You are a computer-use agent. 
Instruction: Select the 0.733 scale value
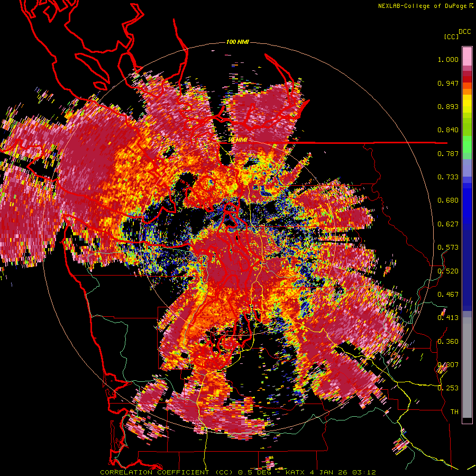(448, 177)
